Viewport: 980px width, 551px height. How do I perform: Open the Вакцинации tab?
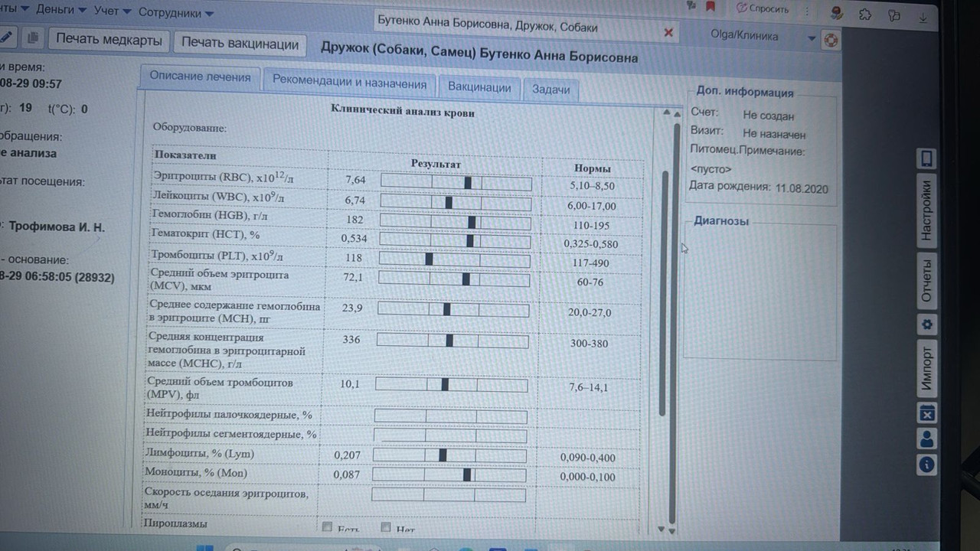[479, 87]
